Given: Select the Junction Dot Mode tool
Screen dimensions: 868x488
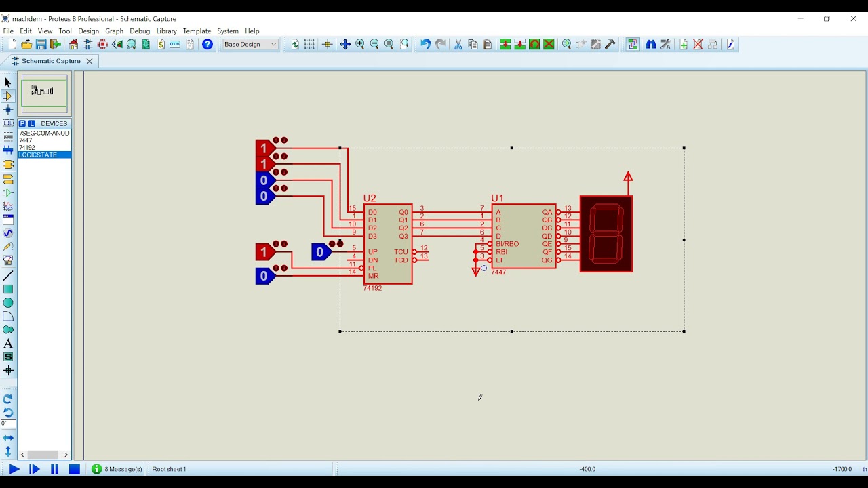Looking at the screenshot, I should point(8,110).
